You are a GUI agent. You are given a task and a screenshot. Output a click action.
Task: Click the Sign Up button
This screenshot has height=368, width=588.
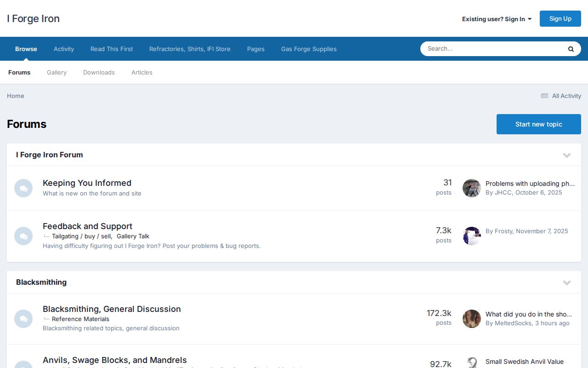point(560,18)
